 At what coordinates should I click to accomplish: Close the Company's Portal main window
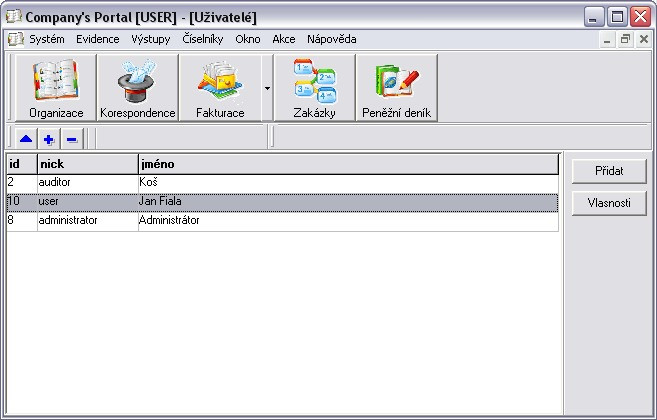tap(641, 17)
